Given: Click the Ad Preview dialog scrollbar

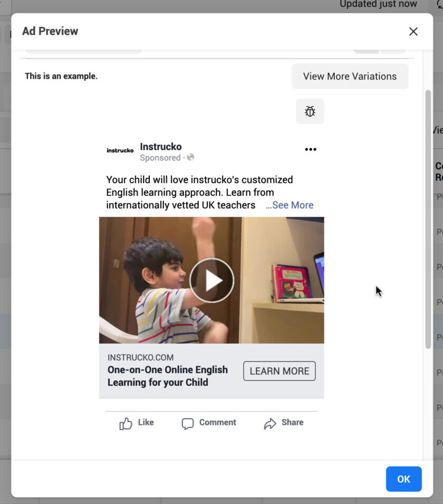Looking at the screenshot, I should (428, 219).
